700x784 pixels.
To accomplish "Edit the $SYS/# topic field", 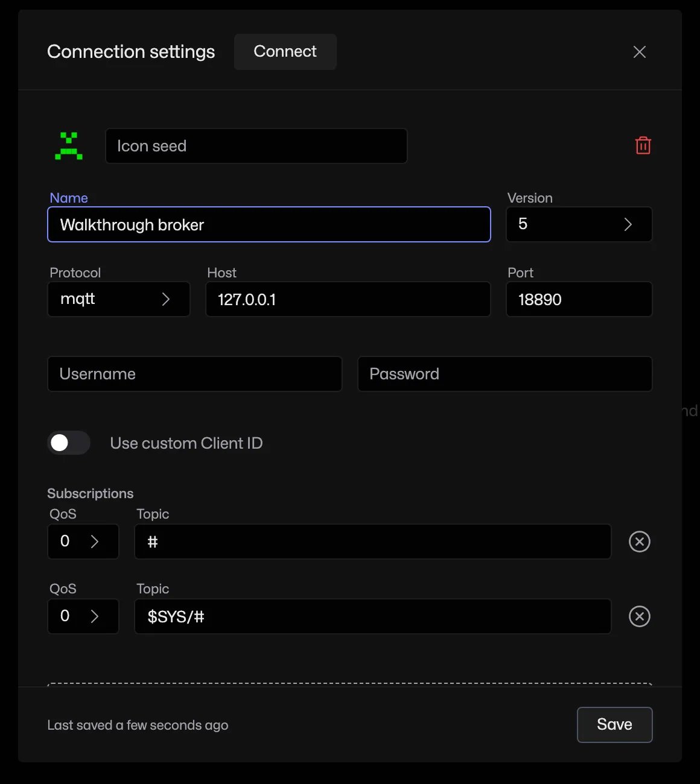I will pos(373,616).
